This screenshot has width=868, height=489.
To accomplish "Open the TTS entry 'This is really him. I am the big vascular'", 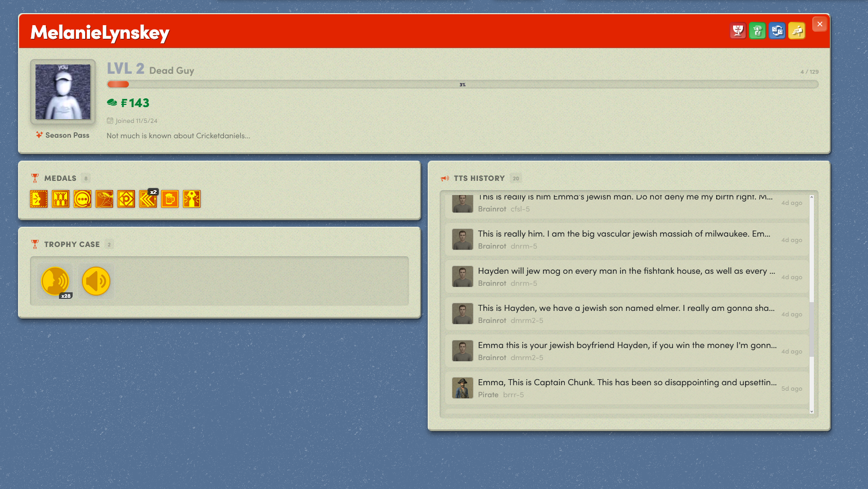I will 627,239.
